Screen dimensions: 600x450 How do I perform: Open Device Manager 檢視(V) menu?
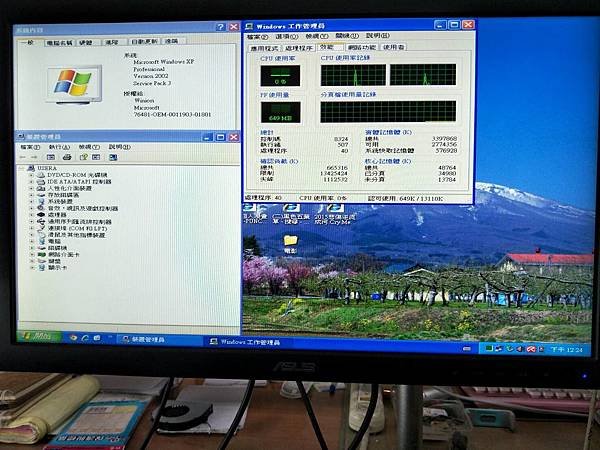tap(89, 147)
